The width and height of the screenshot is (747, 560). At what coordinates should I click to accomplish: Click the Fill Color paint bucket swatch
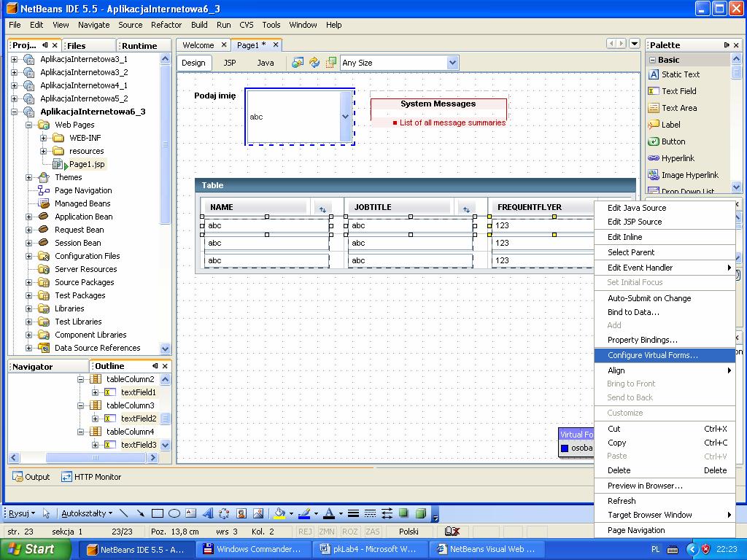click(279, 513)
